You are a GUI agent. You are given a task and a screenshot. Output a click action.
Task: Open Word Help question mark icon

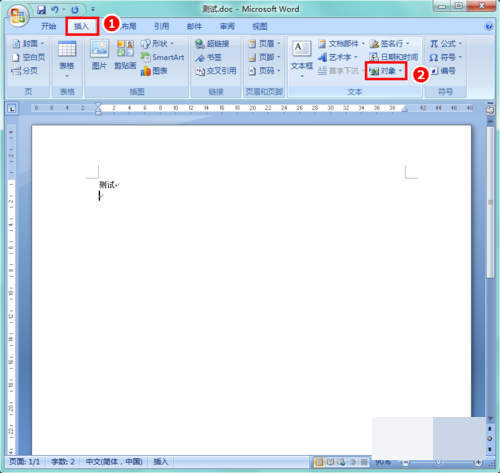[489, 26]
